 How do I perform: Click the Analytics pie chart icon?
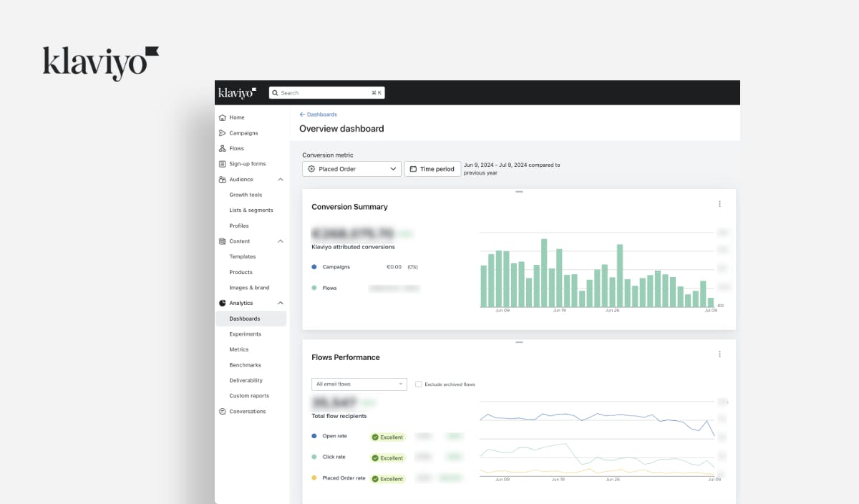coord(223,303)
